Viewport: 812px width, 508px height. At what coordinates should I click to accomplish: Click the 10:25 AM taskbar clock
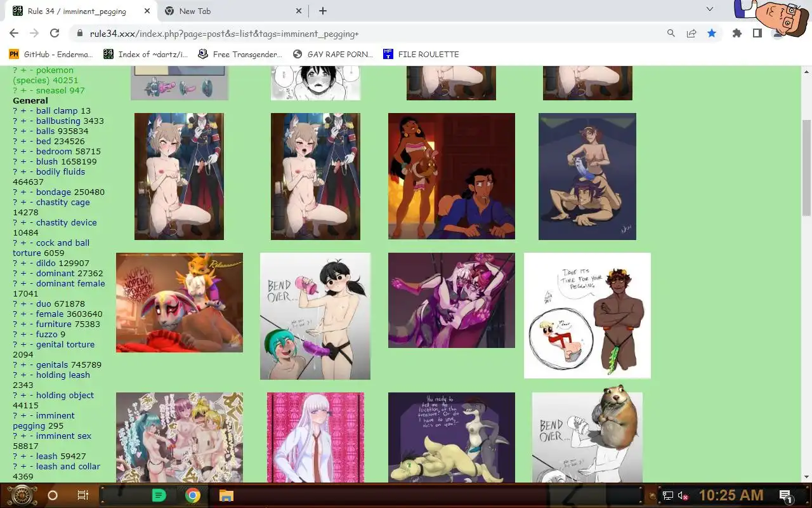pos(731,495)
